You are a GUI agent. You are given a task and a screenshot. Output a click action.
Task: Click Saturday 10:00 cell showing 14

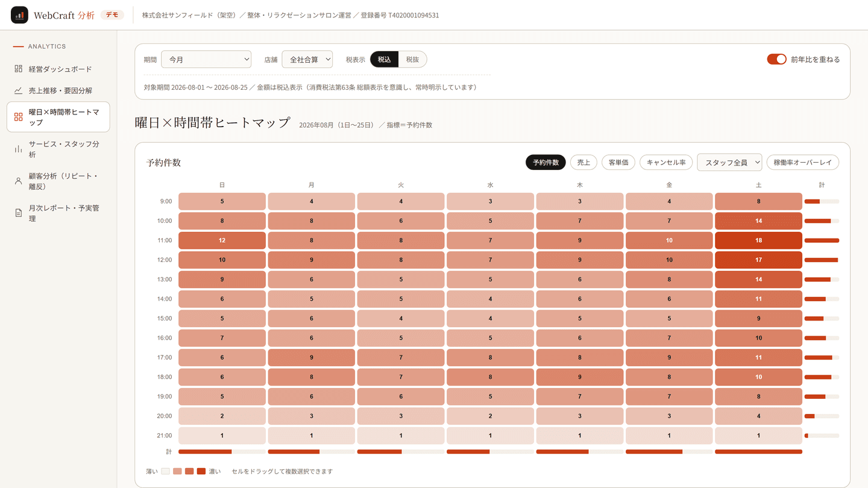(758, 221)
